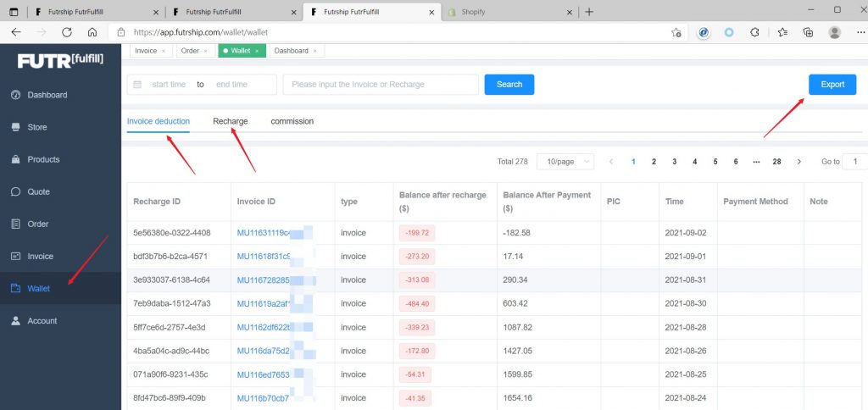The width and height of the screenshot is (868, 410).
Task: Click the browser back arrow
Action: pos(15,32)
